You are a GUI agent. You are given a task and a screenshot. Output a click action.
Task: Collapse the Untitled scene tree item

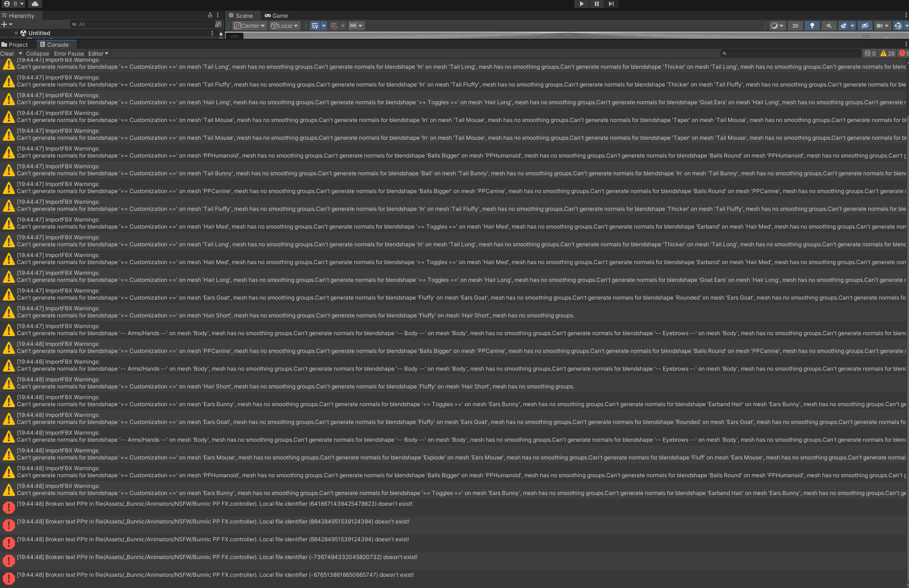[16, 33]
